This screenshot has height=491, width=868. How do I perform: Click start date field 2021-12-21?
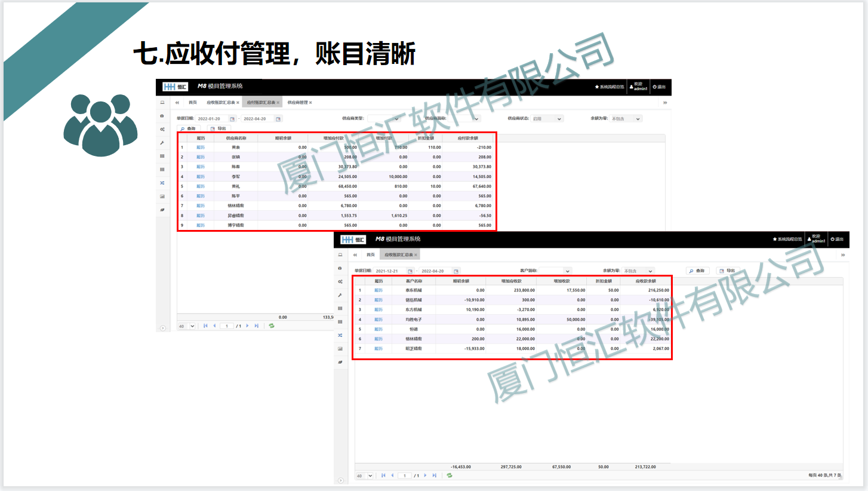(390, 271)
